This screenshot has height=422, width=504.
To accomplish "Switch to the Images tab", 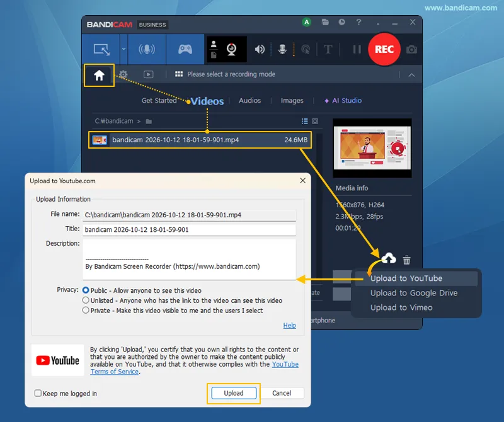I will pos(292,101).
